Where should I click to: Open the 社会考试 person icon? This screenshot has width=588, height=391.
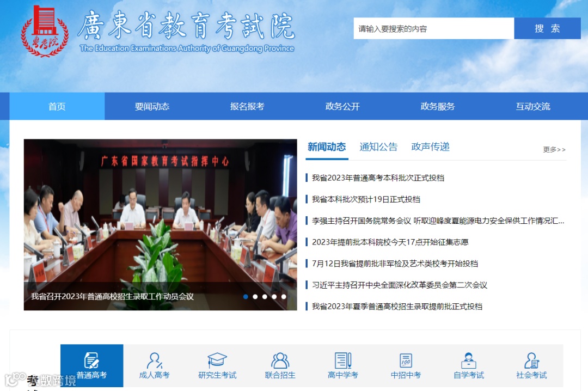[531, 361]
